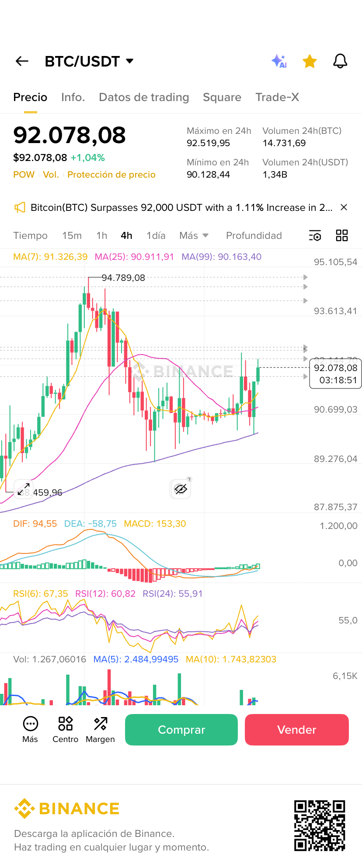
Task: Tap the RSI(12): 60,82 label
Action: point(105,594)
